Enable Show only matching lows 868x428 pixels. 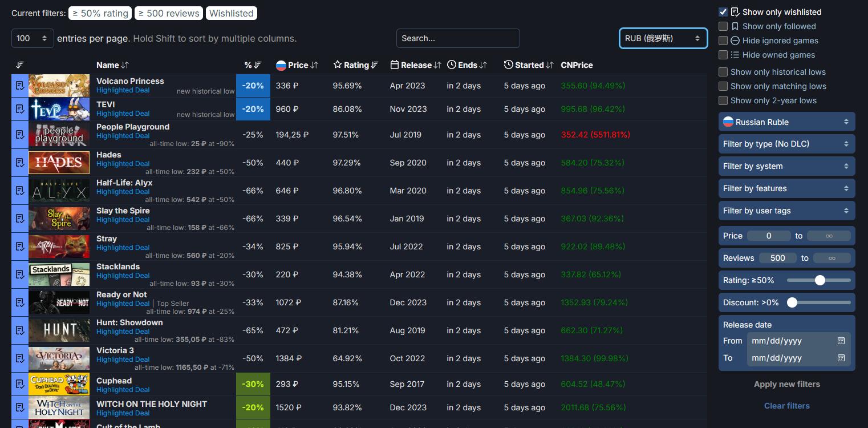[723, 86]
